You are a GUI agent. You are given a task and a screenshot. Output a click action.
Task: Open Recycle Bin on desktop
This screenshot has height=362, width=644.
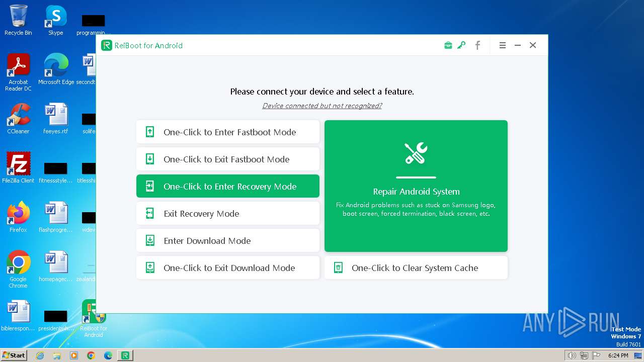point(18,21)
